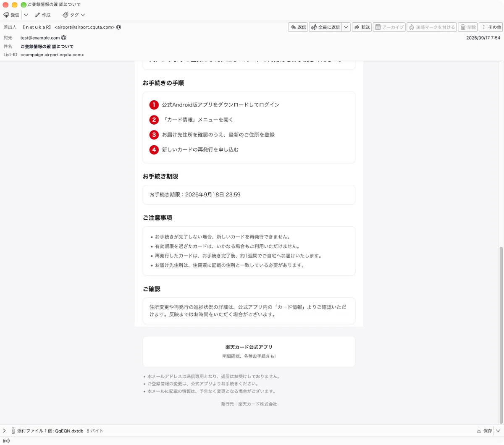This screenshot has width=504, height=445.
Task: Click the connection status icon in status bar
Action: (x=6, y=441)
